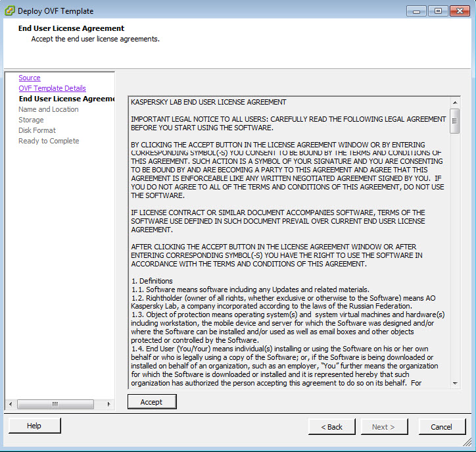Viewport: 476px width, 452px height.
Task: Select the Storage step in sidebar
Action: click(31, 120)
